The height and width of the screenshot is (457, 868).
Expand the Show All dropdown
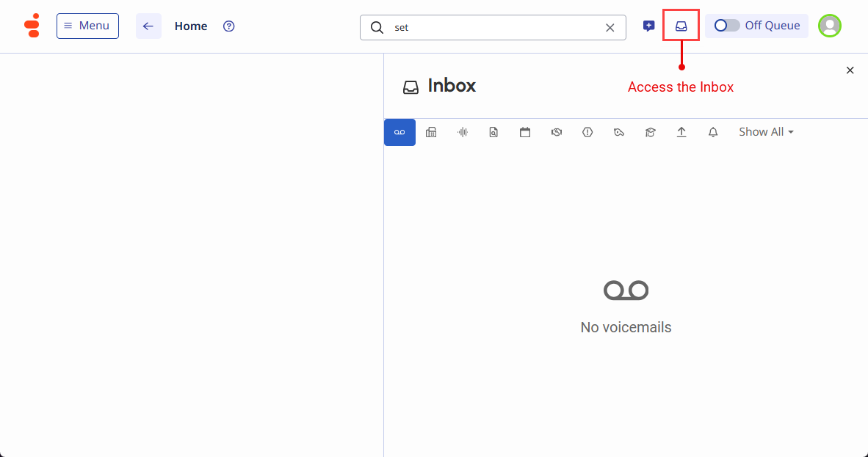click(x=766, y=132)
